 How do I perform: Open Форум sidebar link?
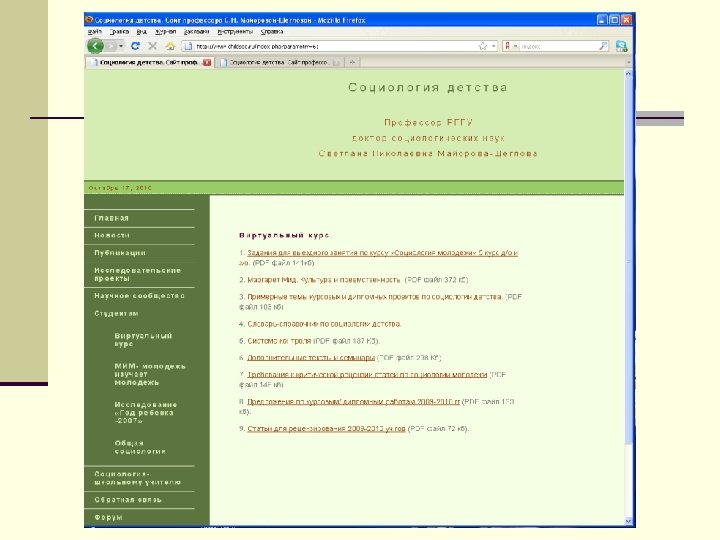[108, 517]
